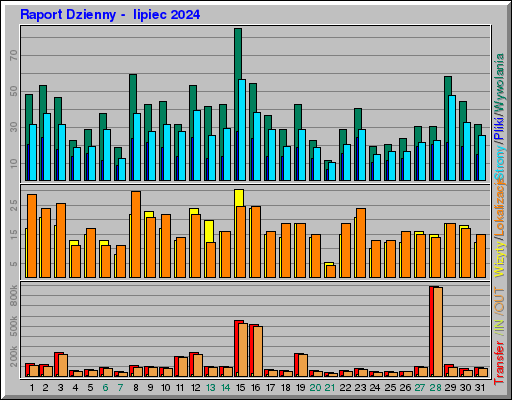Click the Strony legend label
This screenshot has width=512, height=400.
[x=500, y=162]
